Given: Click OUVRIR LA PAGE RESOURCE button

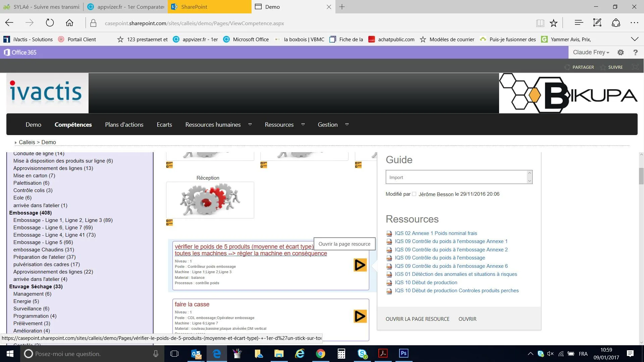Looking at the screenshot, I should (418, 319).
